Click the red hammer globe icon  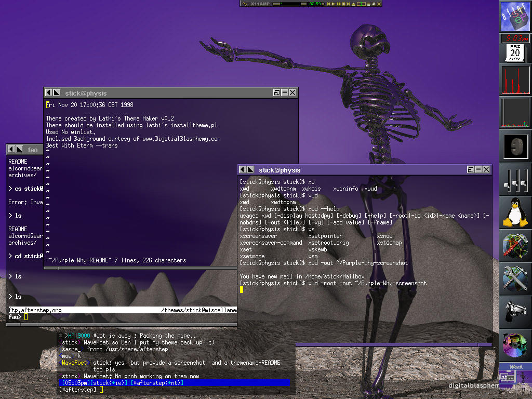pyautogui.click(x=515, y=245)
